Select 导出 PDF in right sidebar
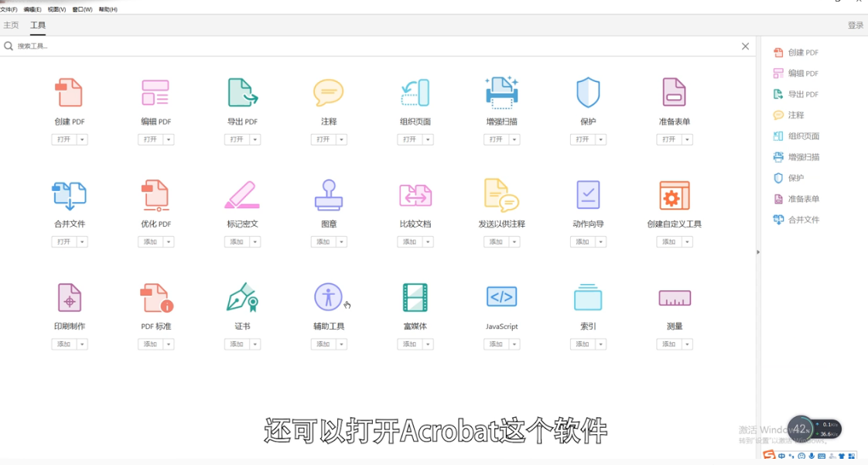Viewport: 868px width, 465px height. pyautogui.click(x=795, y=94)
